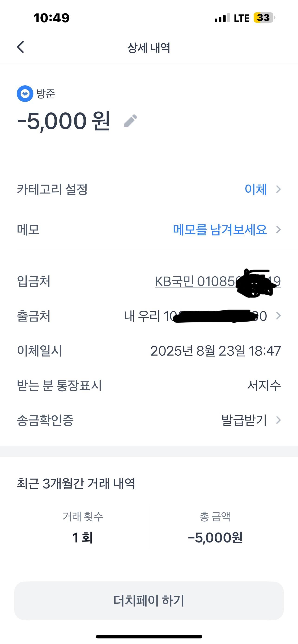
Task: Select the 이체 category value
Action: coord(256,189)
